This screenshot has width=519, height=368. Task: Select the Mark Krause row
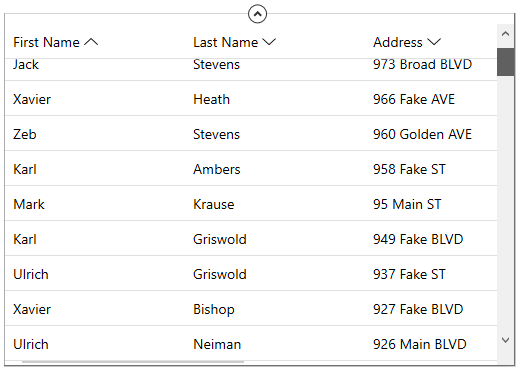(251, 203)
